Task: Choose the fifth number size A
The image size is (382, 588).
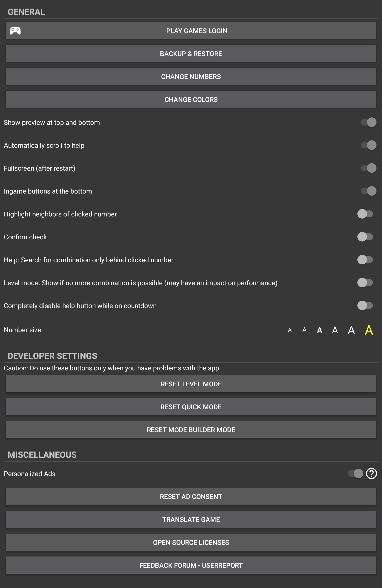Action: 351,330
